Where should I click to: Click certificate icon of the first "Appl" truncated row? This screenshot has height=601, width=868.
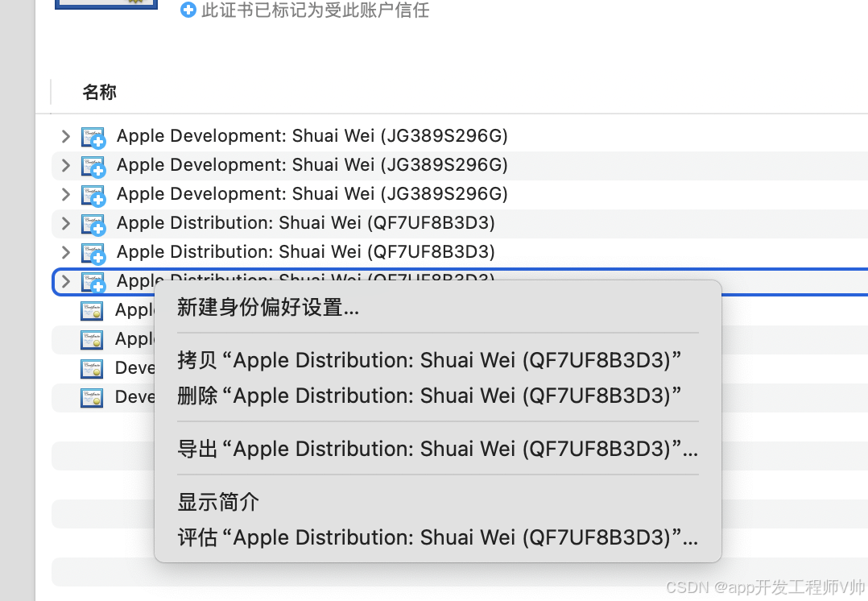92,311
